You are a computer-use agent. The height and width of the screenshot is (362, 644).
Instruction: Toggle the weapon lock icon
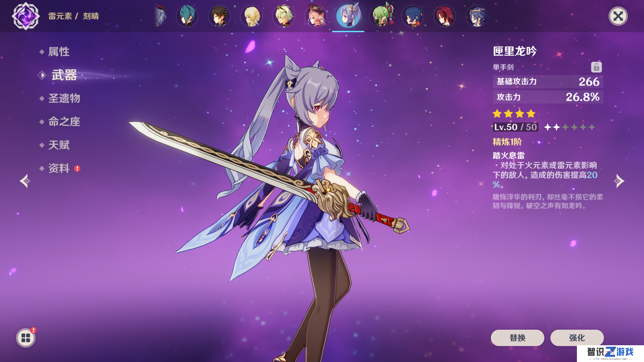(596, 67)
